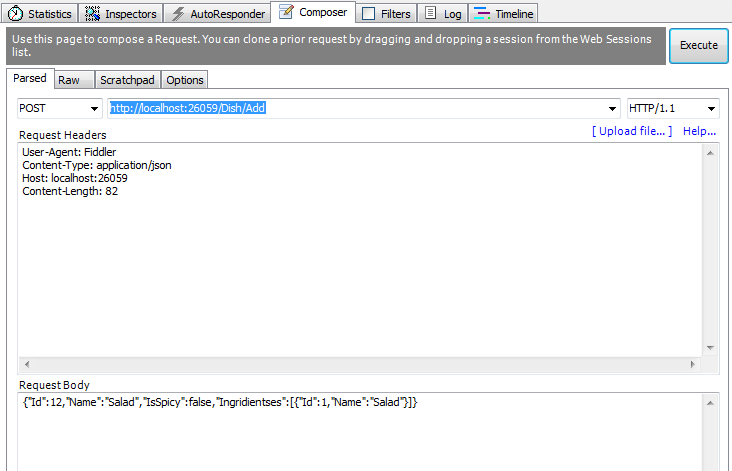
Task: Open the Scratchpad sub-tab
Action: pyautogui.click(x=127, y=80)
